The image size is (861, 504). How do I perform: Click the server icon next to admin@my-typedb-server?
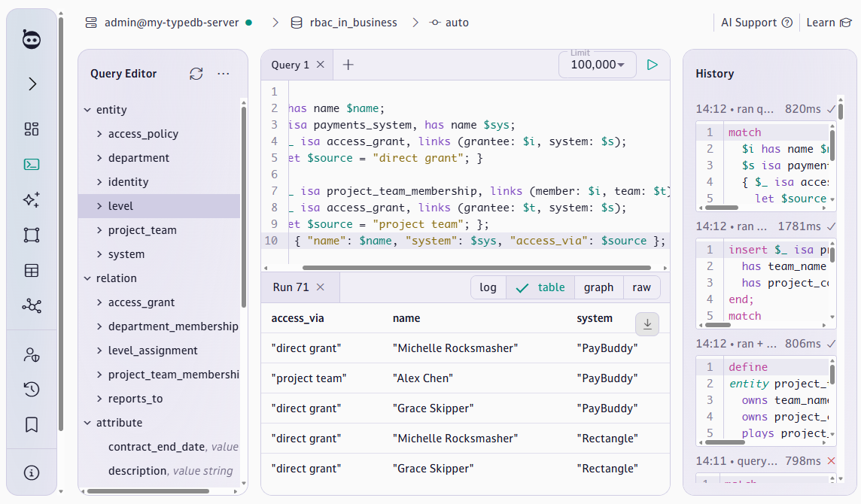(91, 23)
